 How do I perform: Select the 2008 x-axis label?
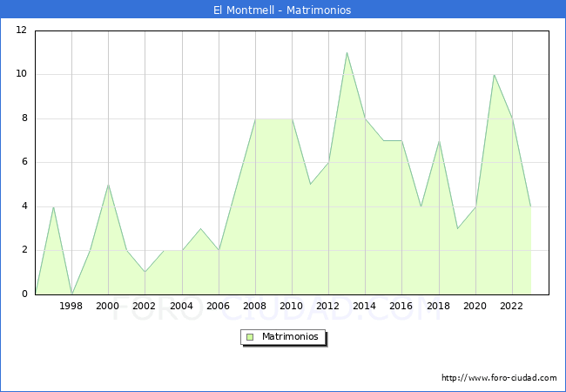(255, 306)
